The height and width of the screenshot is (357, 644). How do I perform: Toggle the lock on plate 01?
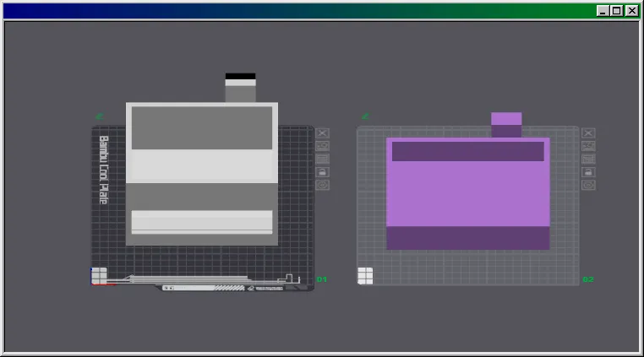[322, 172]
